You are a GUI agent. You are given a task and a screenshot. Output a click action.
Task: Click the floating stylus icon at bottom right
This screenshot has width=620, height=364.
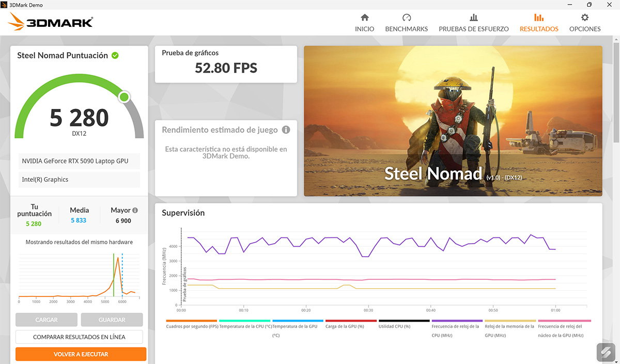click(x=606, y=352)
